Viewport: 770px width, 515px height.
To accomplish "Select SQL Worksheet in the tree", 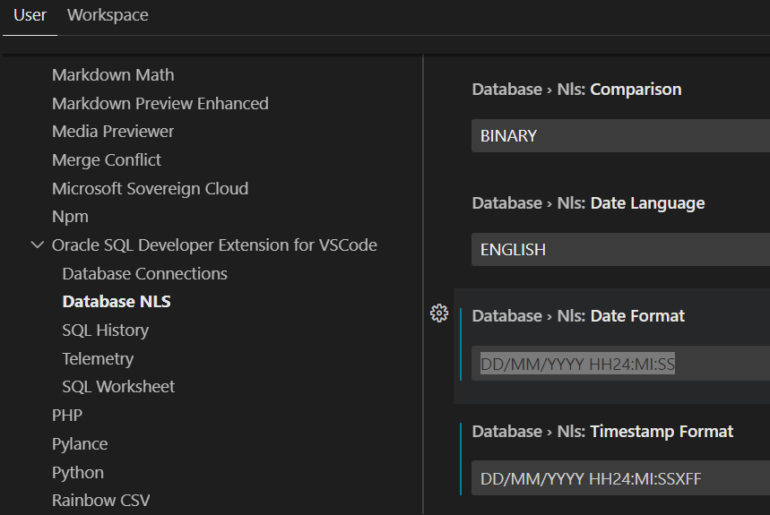I will point(118,387).
